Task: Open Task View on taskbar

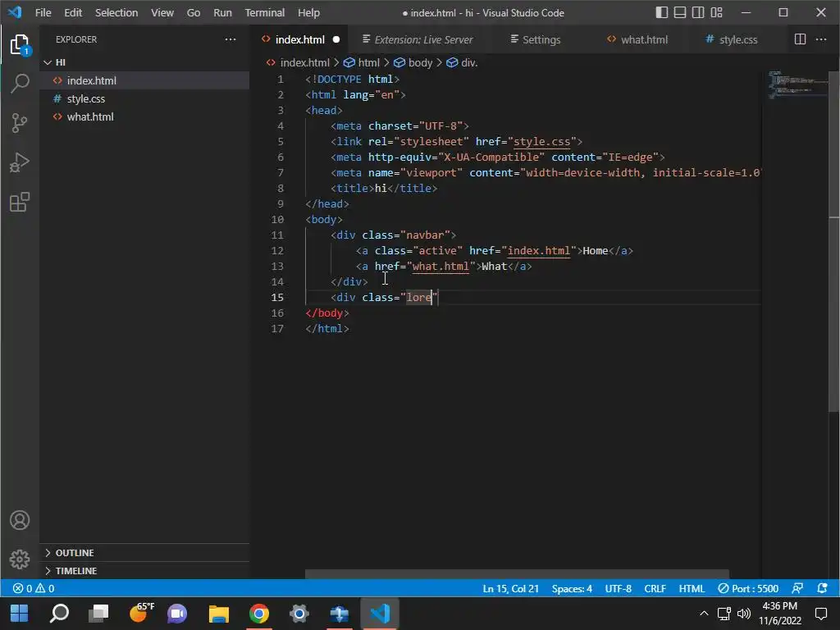Action: [x=98, y=613]
